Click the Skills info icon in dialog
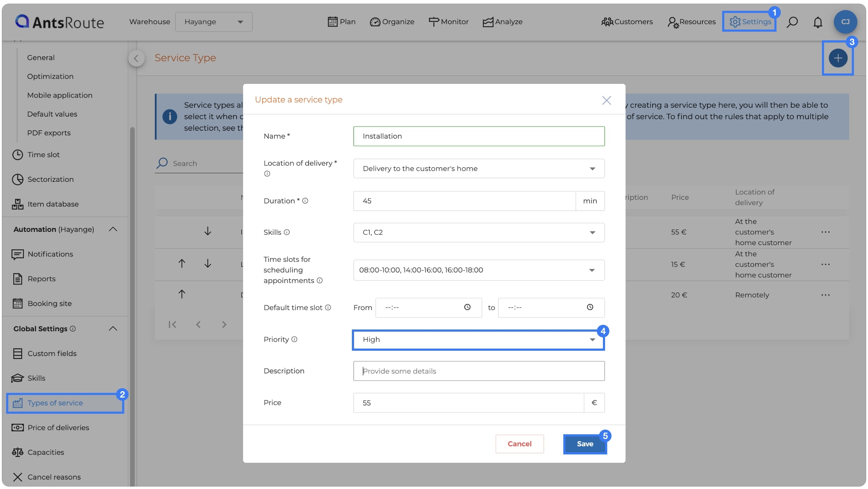Screen dimensions: 868x489 pyautogui.click(x=287, y=232)
